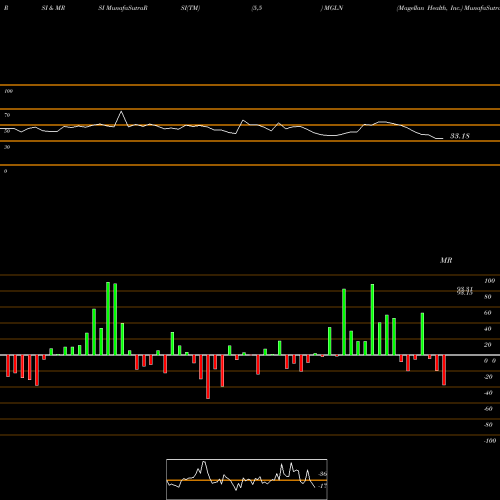The height and width of the screenshot is (500, 500).
Task: Click the MR axis label 40
Action: [488, 329]
